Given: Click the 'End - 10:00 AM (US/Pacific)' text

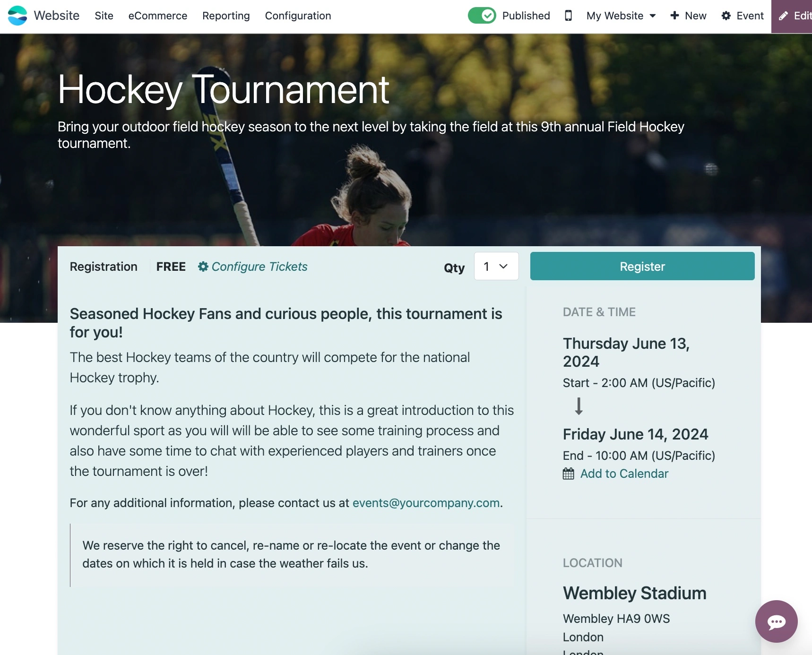Looking at the screenshot, I should [x=639, y=456].
